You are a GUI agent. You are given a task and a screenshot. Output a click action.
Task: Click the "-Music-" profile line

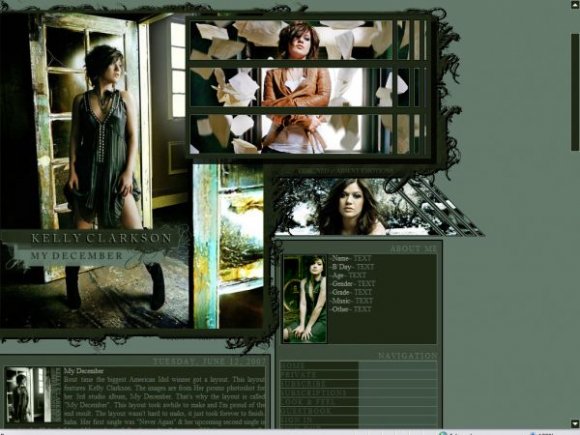[x=351, y=301]
